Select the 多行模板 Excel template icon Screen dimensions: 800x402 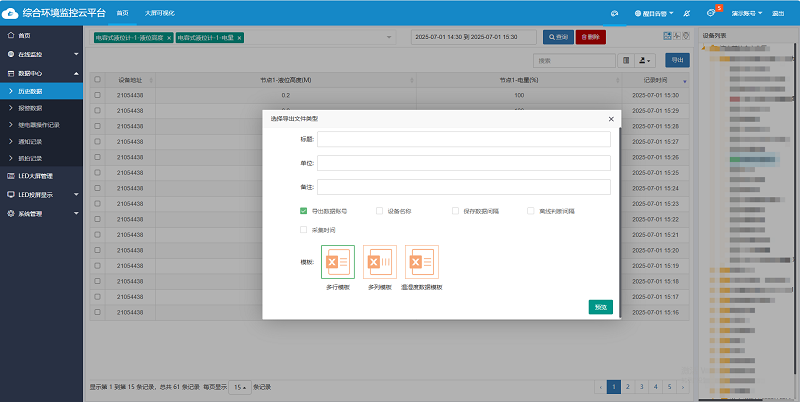[337, 262]
